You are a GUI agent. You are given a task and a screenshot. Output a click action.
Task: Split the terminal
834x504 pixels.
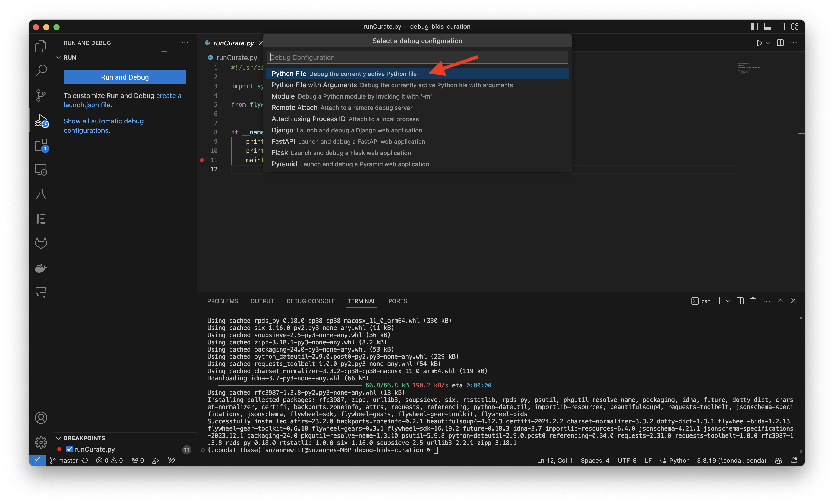pos(740,301)
